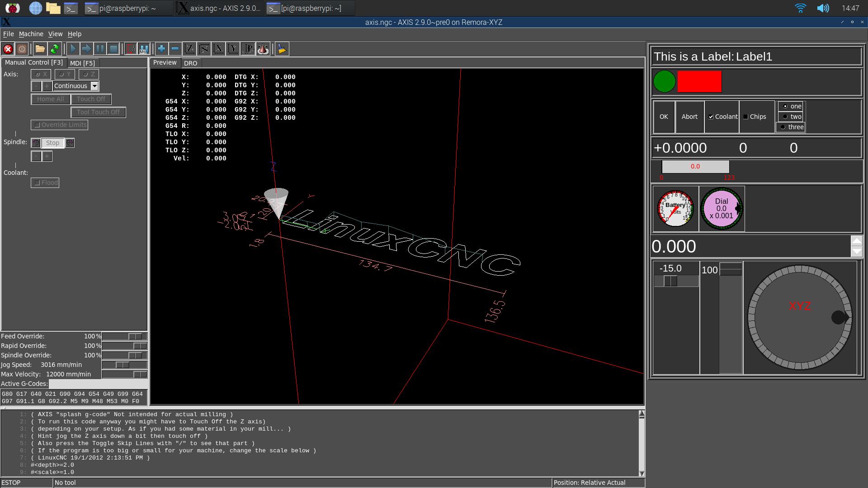This screenshot has height=488, width=868.
Task: Select radio option three
Action: coord(791,127)
